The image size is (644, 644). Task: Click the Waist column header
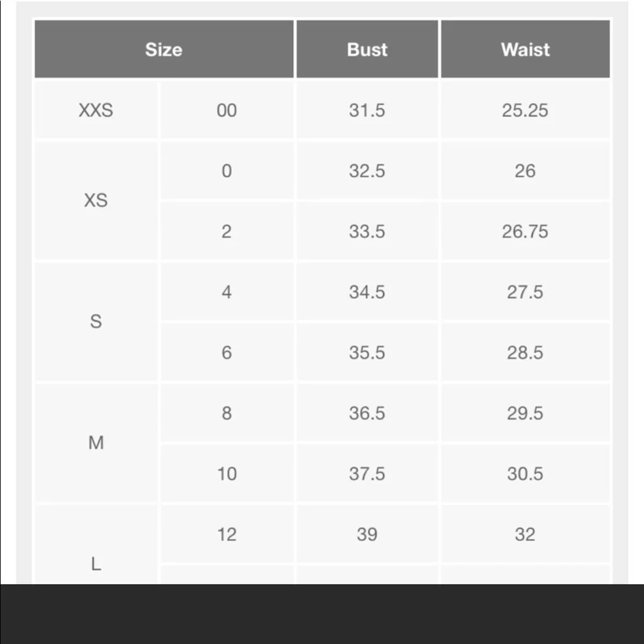tap(526, 49)
